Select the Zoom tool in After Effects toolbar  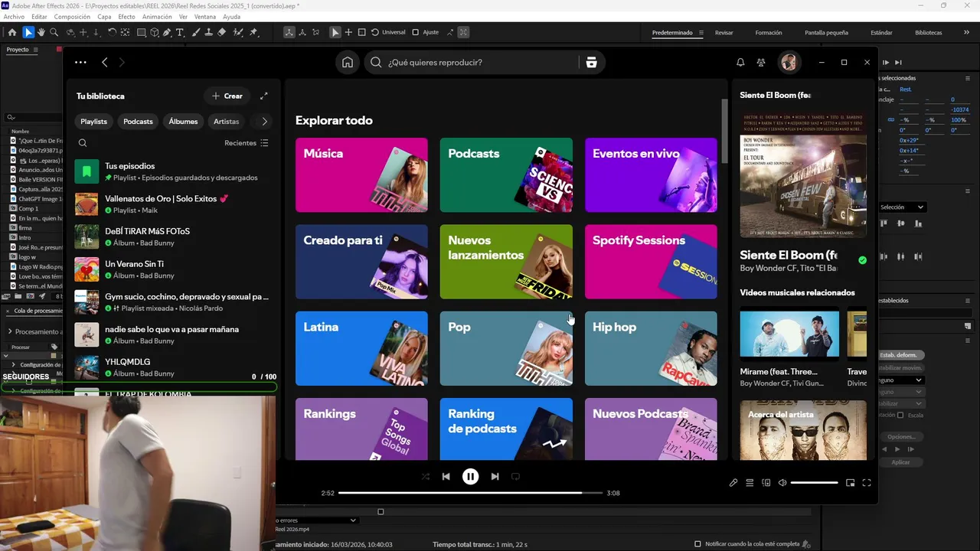click(x=54, y=32)
